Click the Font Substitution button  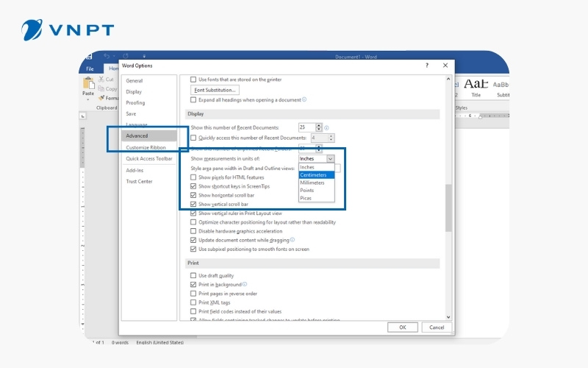[x=215, y=90]
